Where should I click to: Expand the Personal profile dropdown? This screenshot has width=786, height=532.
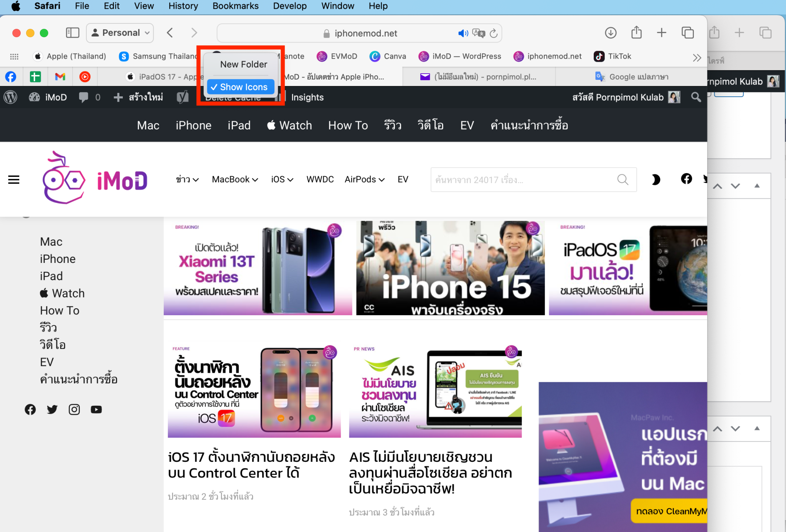(x=120, y=33)
